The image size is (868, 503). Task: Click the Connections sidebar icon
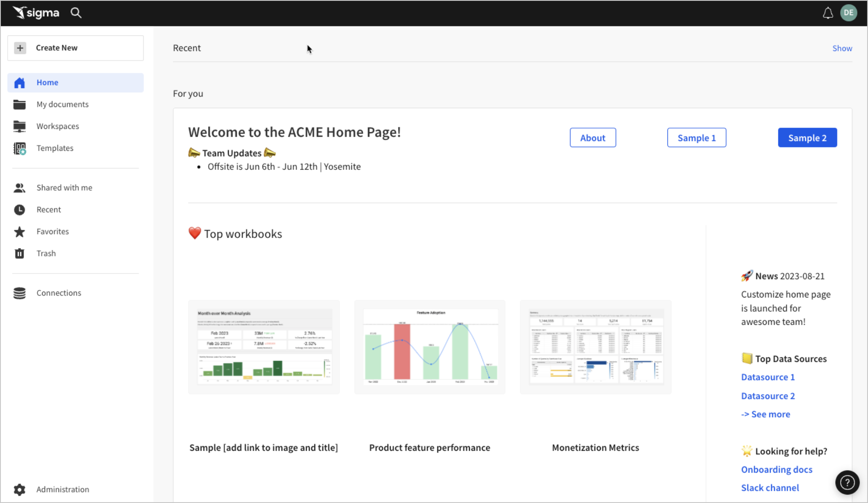(20, 293)
